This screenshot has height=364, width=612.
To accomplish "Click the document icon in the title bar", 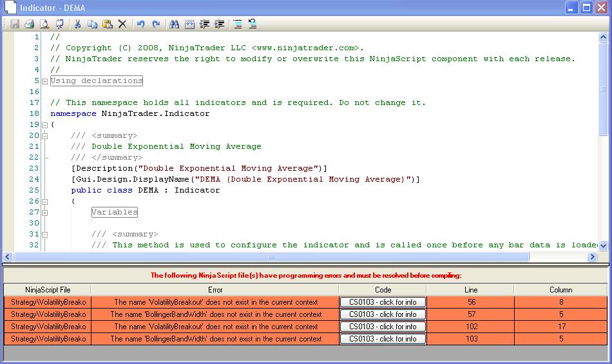I will [x=10, y=8].
